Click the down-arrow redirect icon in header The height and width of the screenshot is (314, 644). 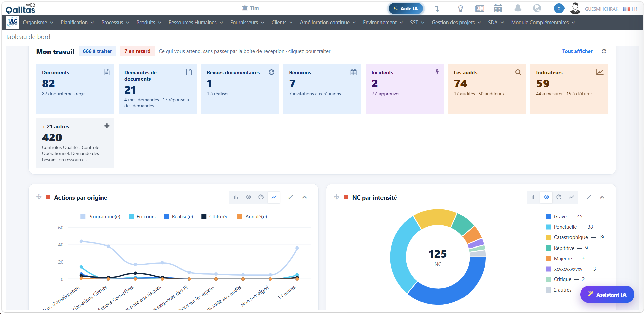coord(437,9)
